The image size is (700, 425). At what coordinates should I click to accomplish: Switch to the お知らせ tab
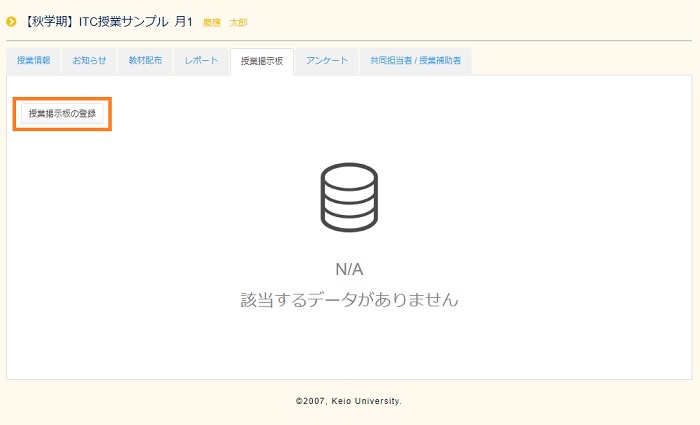[x=89, y=61]
